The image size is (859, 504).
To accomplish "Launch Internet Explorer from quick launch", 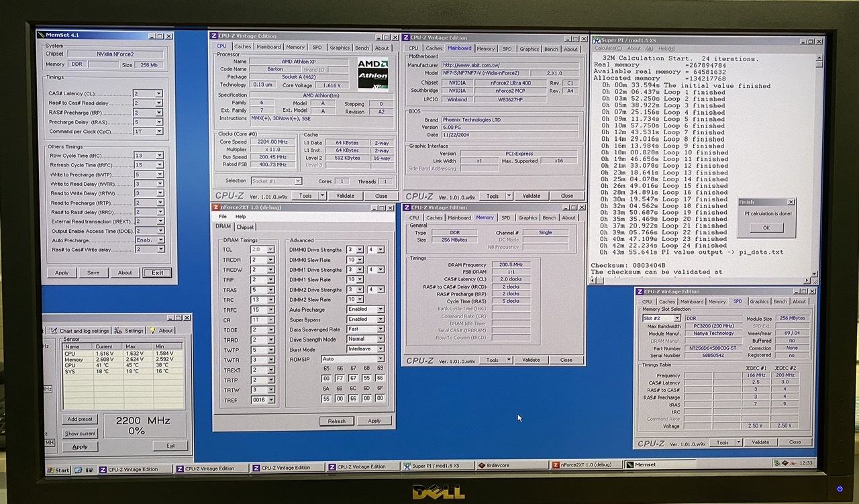I will [79, 470].
